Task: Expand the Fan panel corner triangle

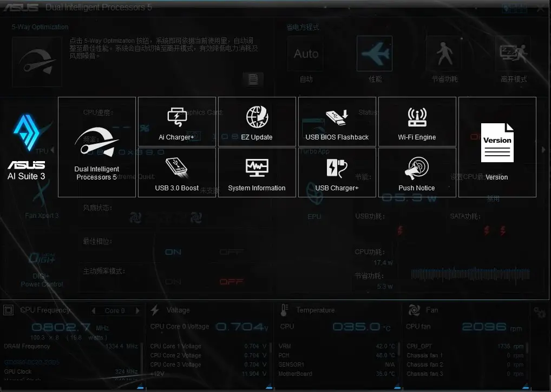Action: (x=526, y=387)
